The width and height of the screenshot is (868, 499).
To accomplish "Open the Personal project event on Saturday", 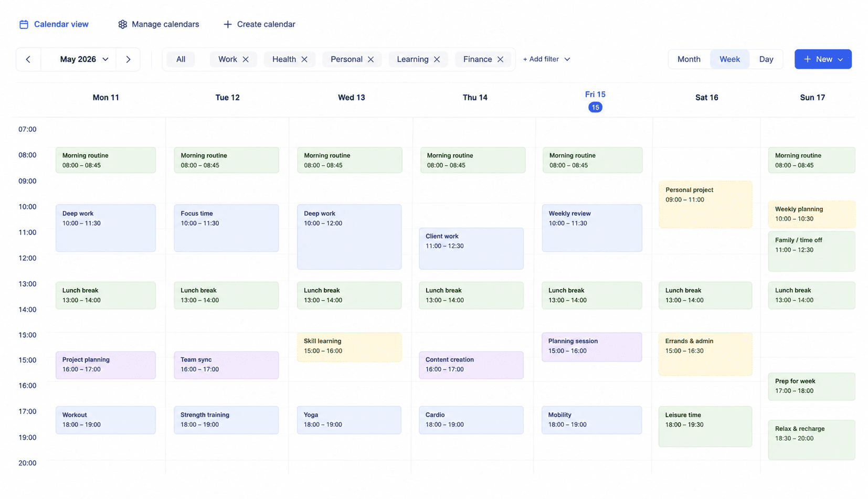I will 705,204.
